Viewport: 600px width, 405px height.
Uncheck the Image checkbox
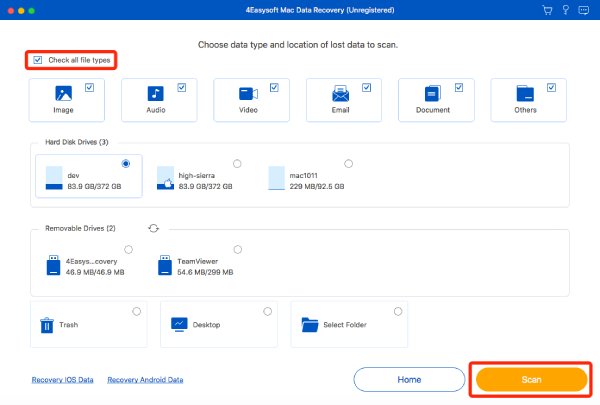point(90,87)
